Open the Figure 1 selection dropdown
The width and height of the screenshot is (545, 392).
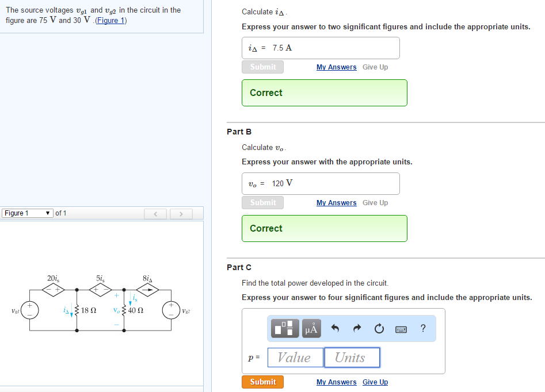[26, 213]
